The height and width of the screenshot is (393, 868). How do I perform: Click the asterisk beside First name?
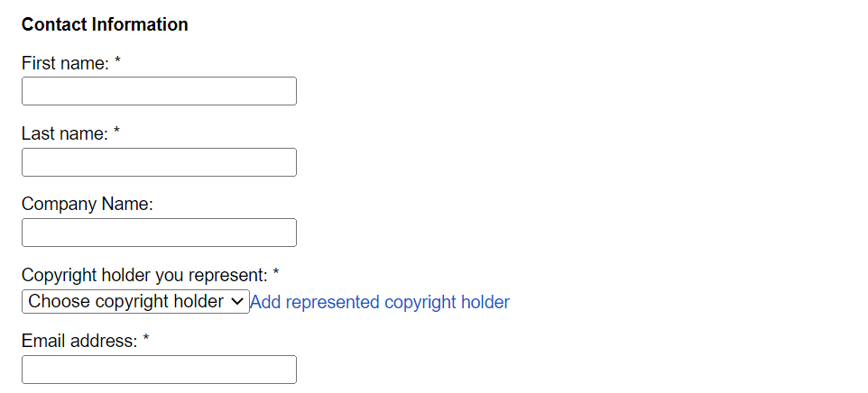tap(117, 62)
